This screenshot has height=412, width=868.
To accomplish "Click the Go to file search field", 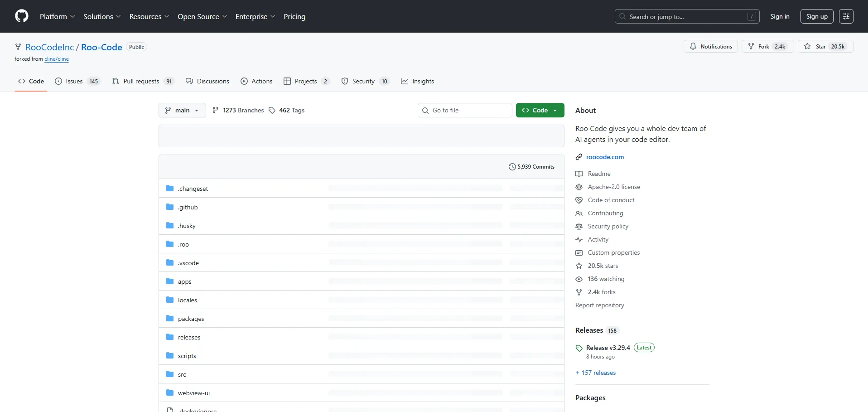I will (465, 110).
